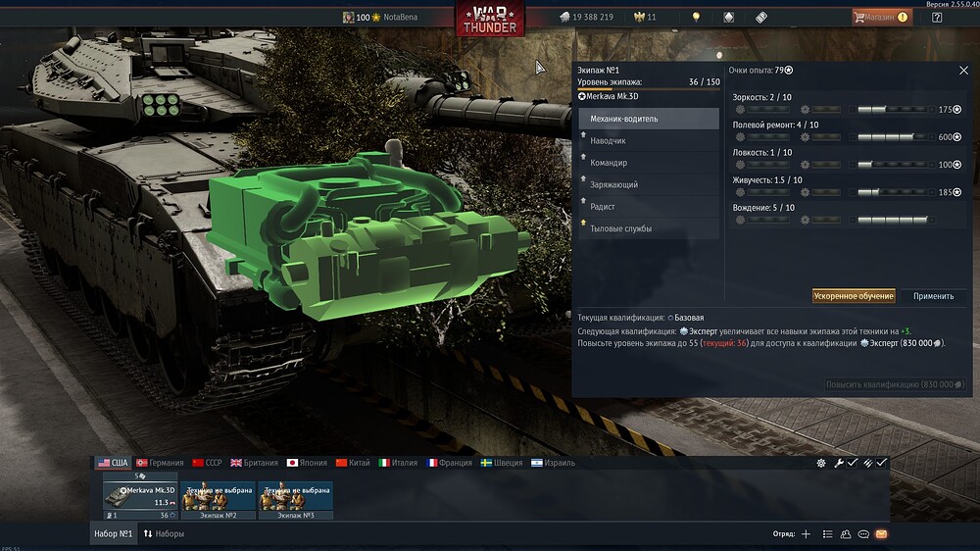Switch to the Япония nation tab
The image size is (980, 551).
[307, 463]
